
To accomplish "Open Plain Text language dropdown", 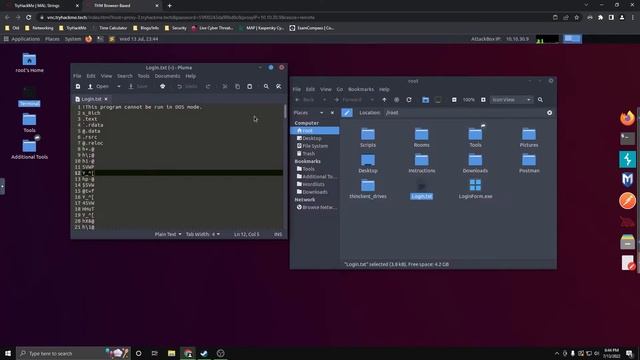I will click(168, 234).
